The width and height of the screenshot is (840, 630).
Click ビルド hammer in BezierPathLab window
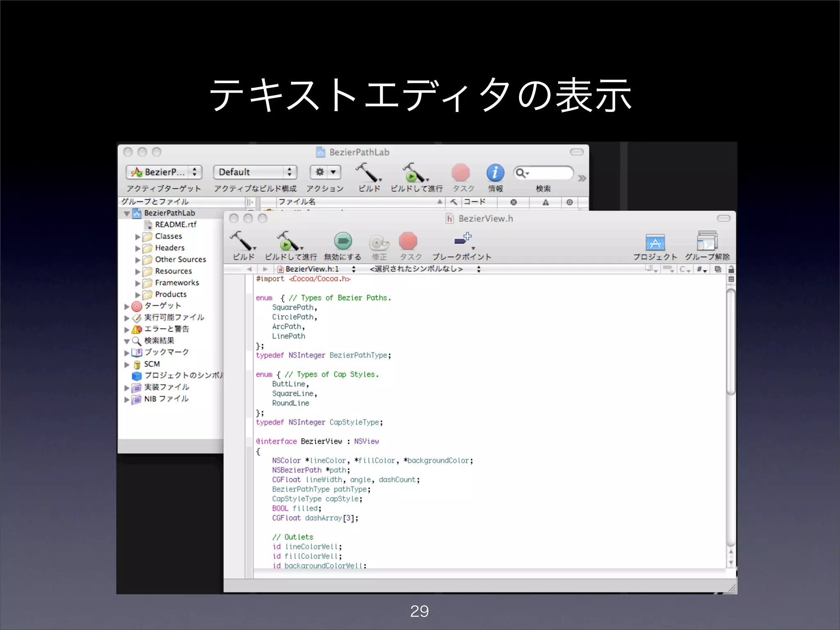tap(368, 173)
